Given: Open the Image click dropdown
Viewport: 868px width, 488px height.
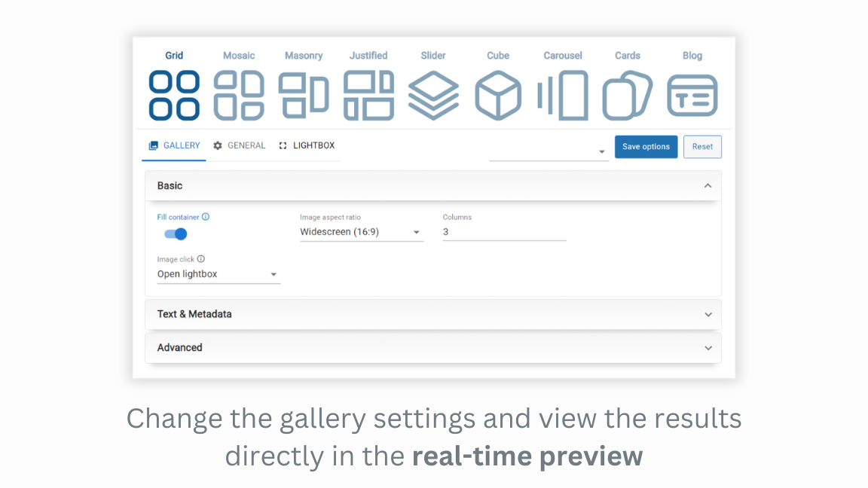Looking at the screenshot, I should pyautogui.click(x=274, y=274).
